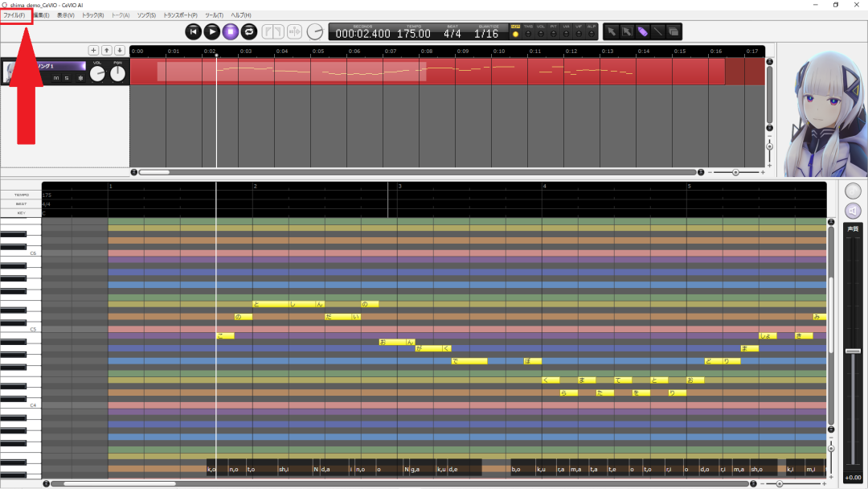Open the 表示(V) menu
The width and height of the screenshot is (868, 489).
click(66, 15)
